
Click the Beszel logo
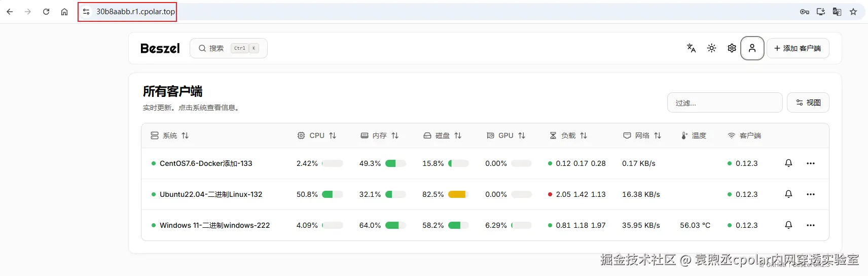coord(160,48)
